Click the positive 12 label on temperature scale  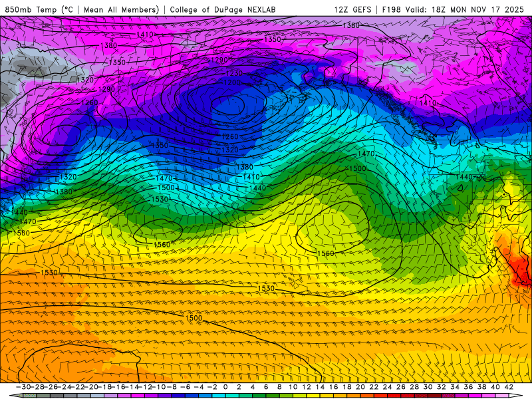tap(307, 387)
